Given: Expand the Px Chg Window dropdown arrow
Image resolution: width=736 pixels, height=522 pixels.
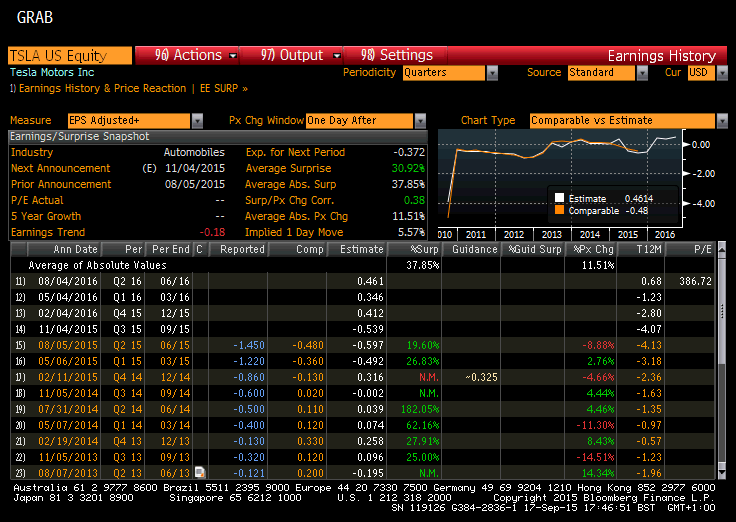Looking at the screenshot, I should (420, 121).
